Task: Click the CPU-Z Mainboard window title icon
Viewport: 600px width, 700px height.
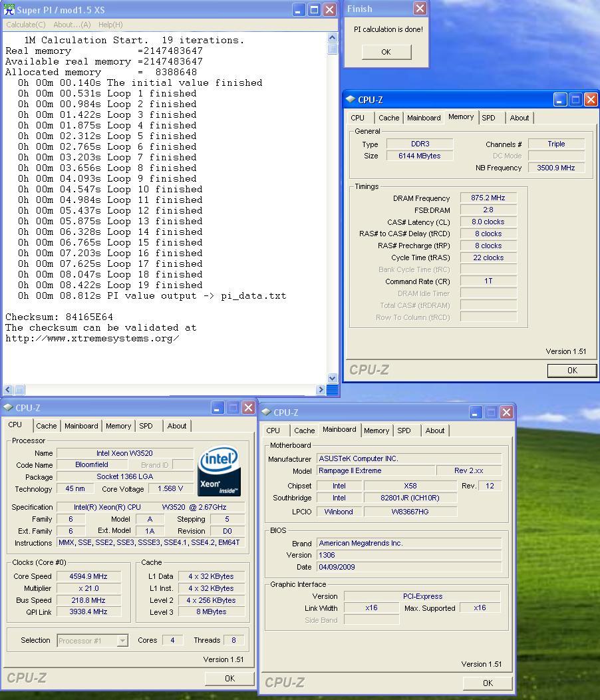Action: pyautogui.click(x=266, y=412)
